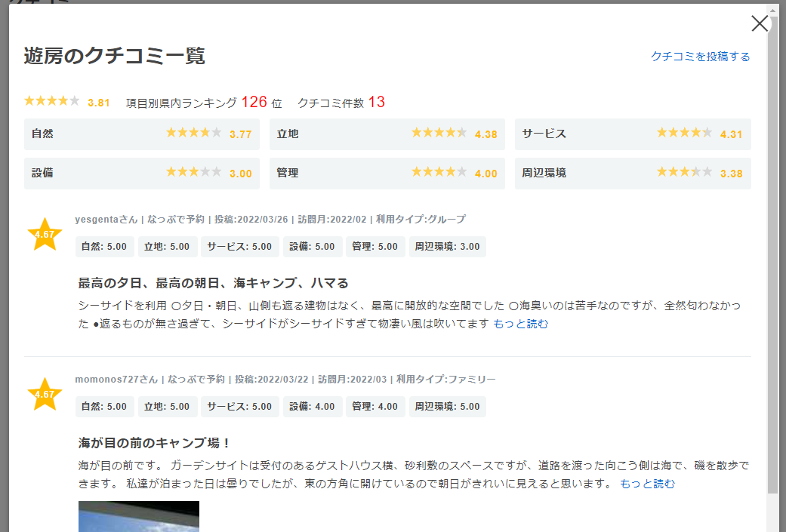Screen dimensions: 786x532
Task: Click yesgenta's 管理: 5.00 tag
Action: (x=375, y=247)
